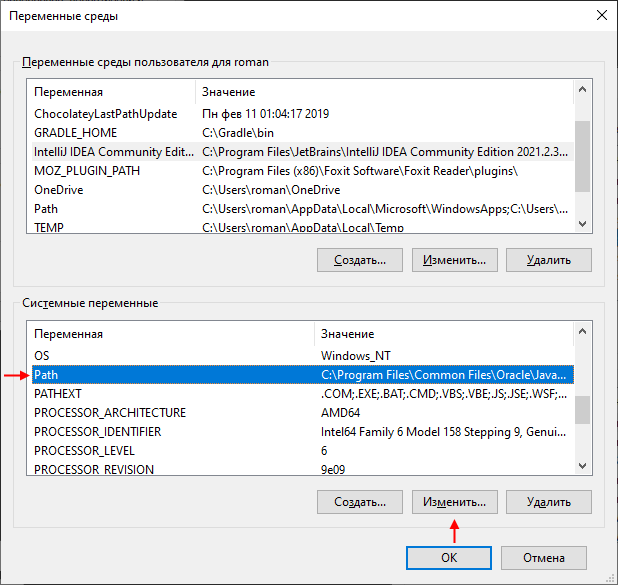
Task: Select the TEMP user variable row
Action: tap(303, 227)
